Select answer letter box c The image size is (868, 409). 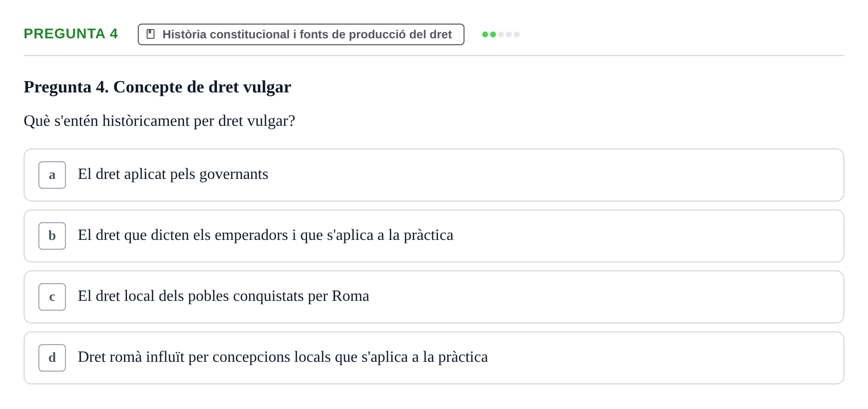52,297
